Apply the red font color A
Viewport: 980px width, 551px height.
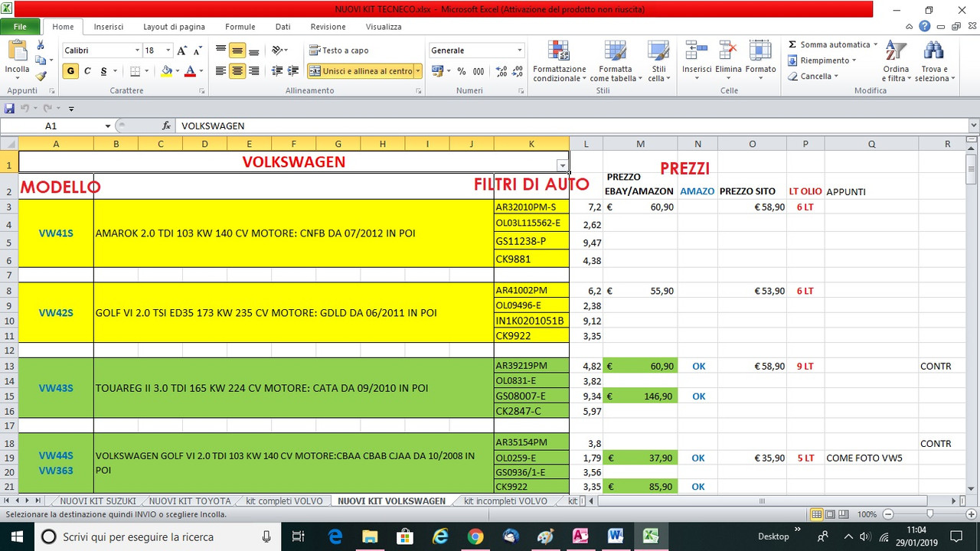pos(190,71)
